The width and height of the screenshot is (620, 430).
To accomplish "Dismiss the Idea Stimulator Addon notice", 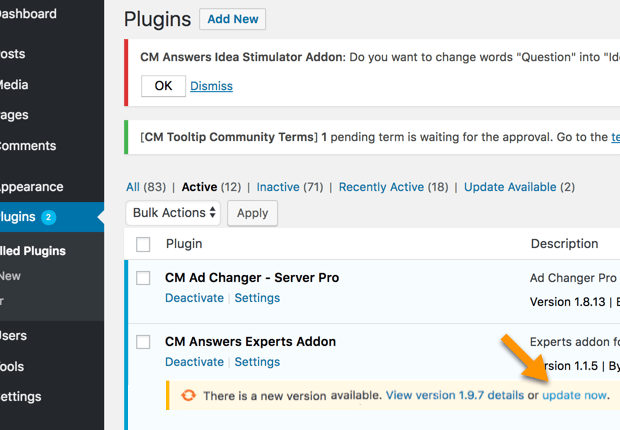I will point(211,86).
